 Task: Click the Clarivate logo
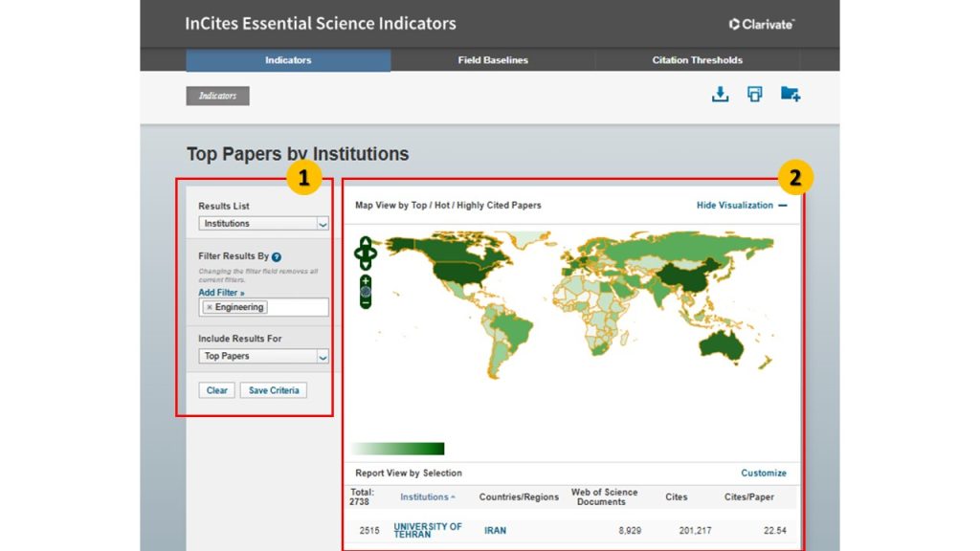pos(761,24)
